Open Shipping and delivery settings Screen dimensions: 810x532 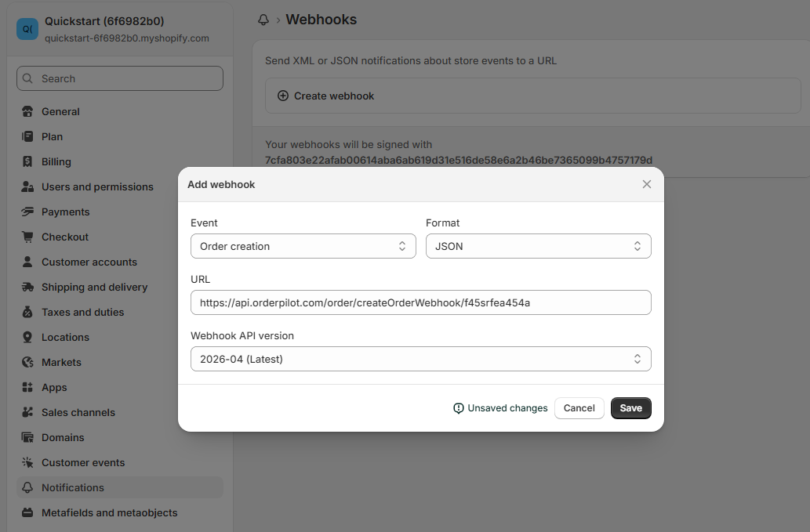tap(27, 287)
